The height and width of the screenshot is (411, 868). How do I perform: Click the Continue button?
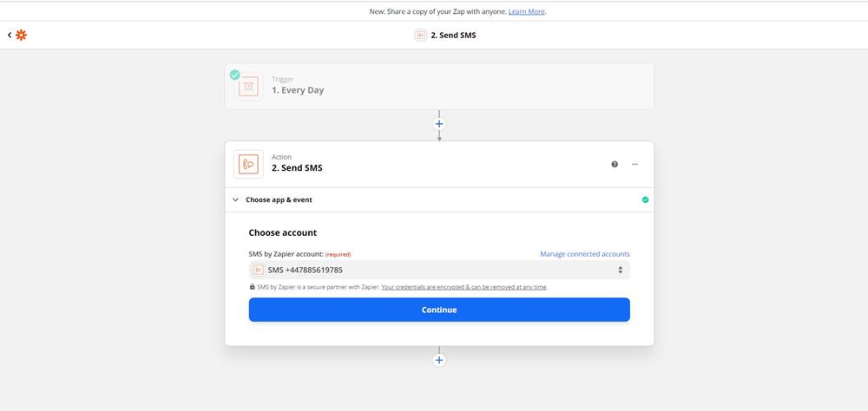click(439, 310)
